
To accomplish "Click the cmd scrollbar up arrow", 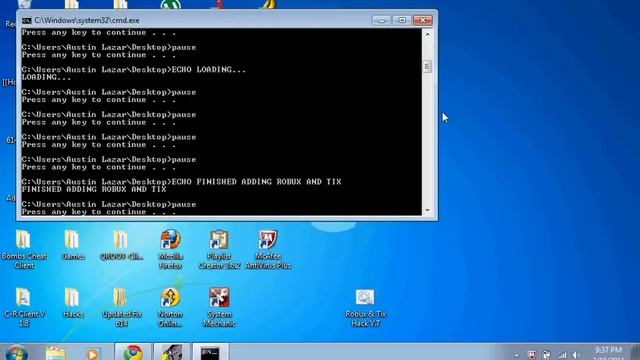I will click(427, 35).
